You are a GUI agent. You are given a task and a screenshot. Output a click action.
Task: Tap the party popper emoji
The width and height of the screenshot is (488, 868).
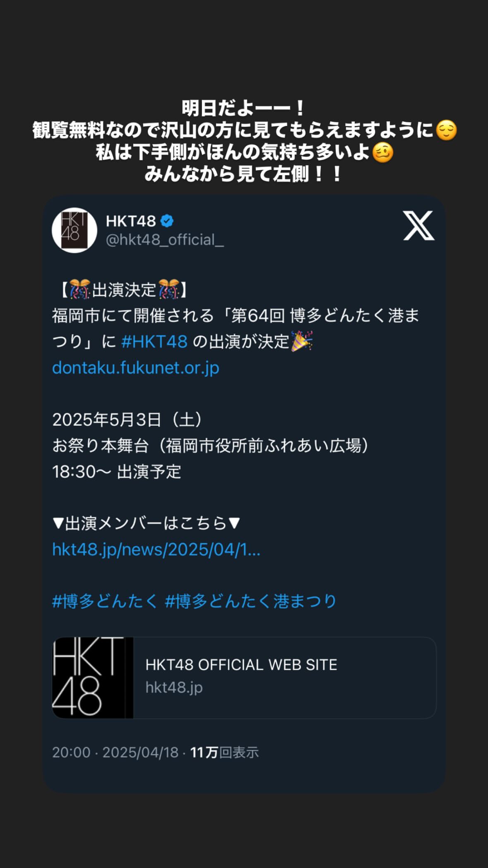[x=302, y=341]
